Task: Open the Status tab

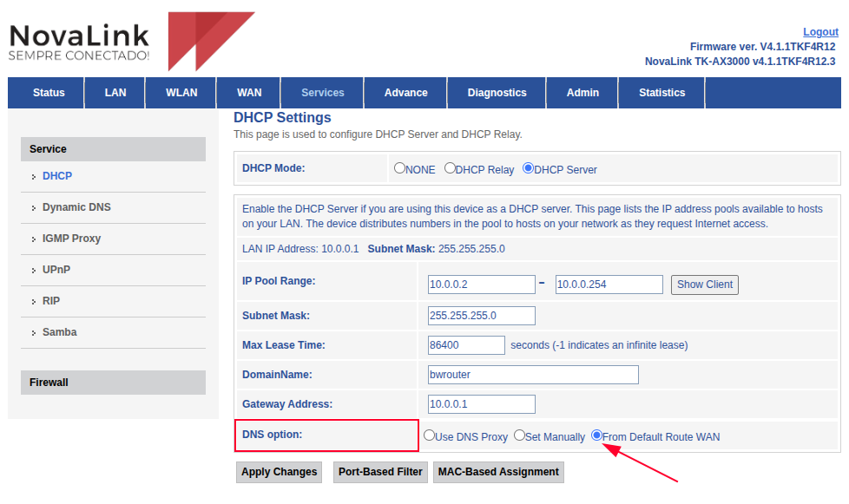Action: pyautogui.click(x=49, y=93)
